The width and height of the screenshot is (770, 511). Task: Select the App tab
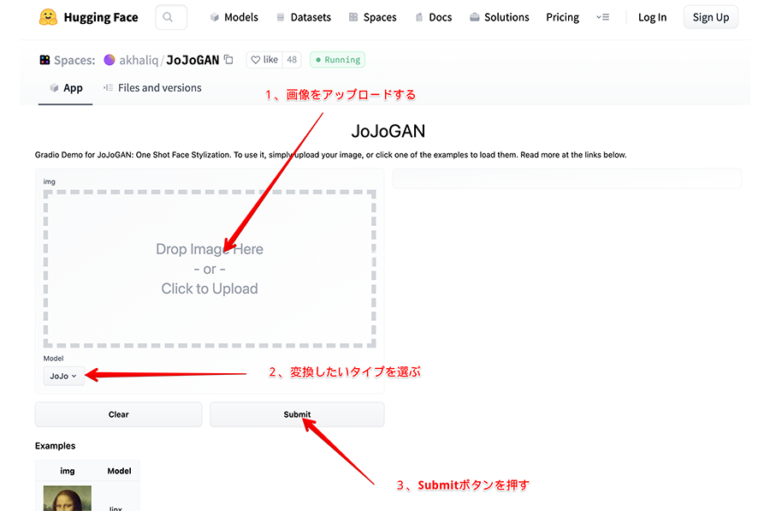66,88
